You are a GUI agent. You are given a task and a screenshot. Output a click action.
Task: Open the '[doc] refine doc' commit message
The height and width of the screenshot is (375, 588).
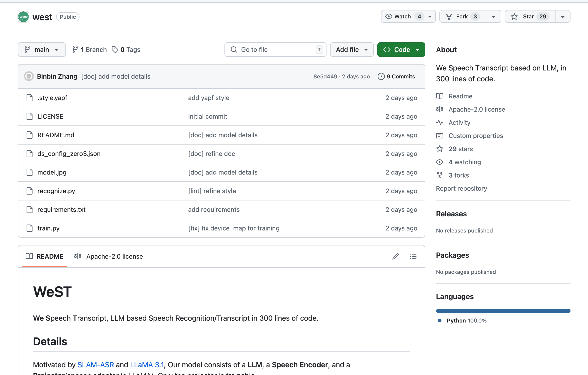point(212,154)
